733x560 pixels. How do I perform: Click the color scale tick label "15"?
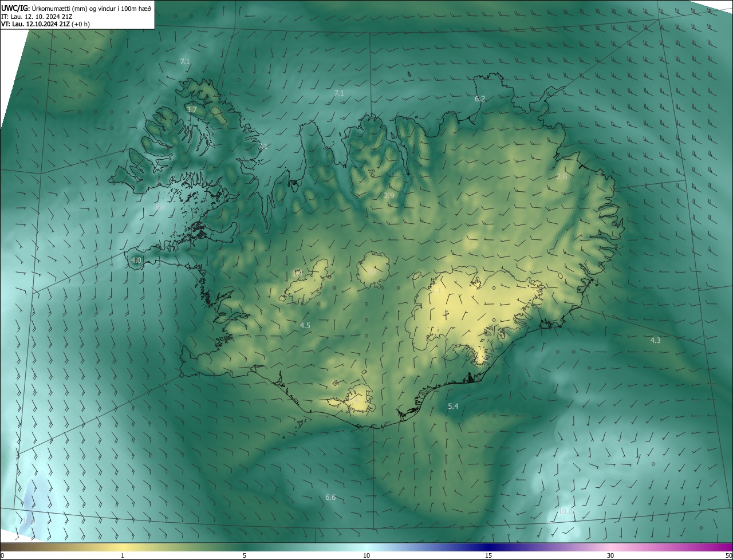point(488,556)
